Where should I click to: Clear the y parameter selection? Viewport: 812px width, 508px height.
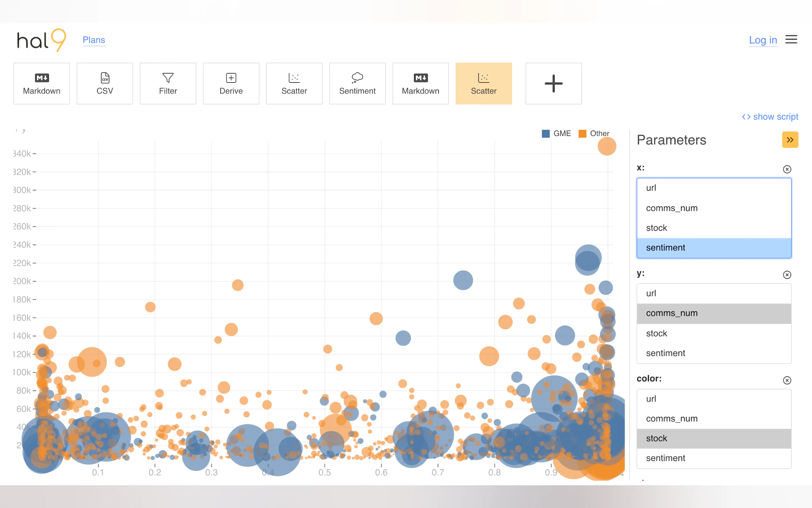(x=787, y=275)
